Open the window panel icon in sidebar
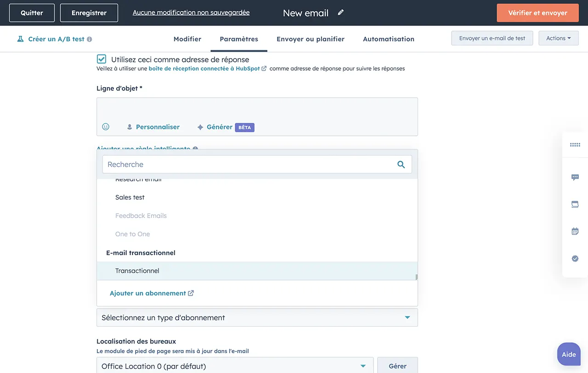The height and width of the screenshot is (373, 588). click(575, 204)
